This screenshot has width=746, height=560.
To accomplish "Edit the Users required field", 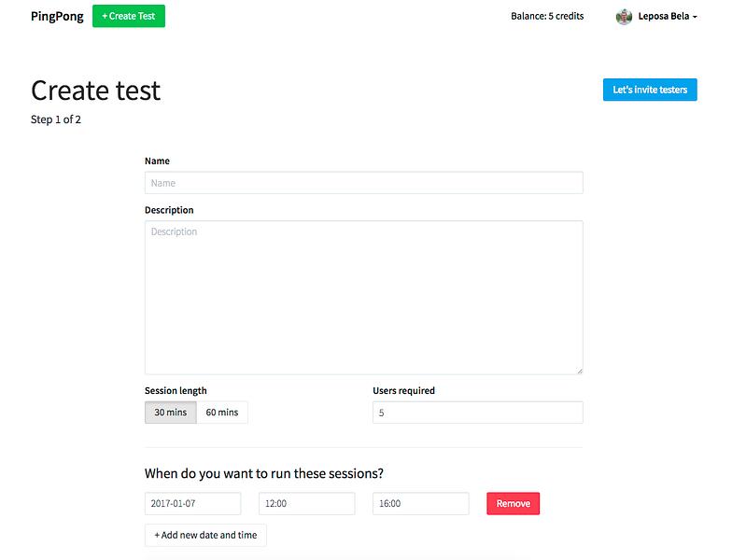I will click(x=478, y=413).
